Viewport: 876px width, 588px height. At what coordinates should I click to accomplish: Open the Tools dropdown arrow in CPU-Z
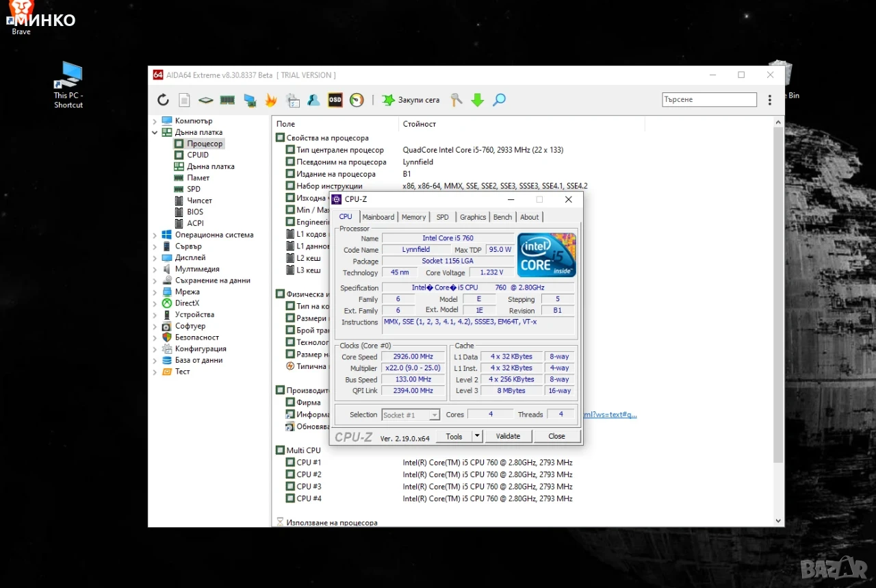[478, 436]
